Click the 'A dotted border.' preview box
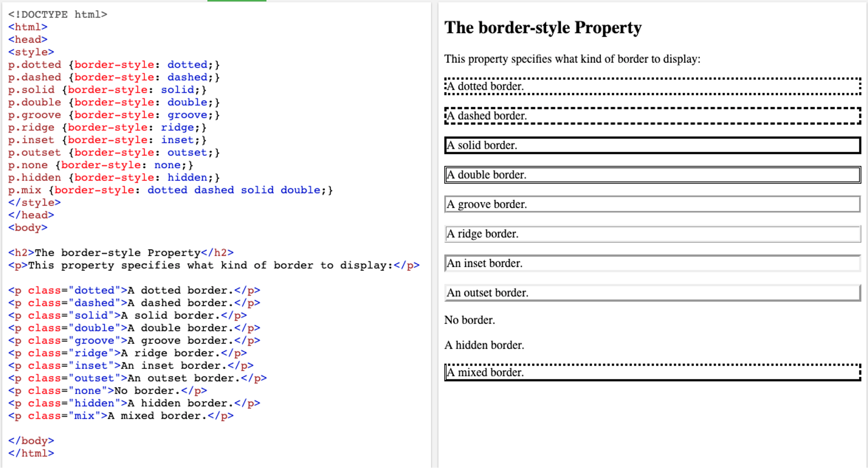The image size is (868, 468). pos(653,86)
